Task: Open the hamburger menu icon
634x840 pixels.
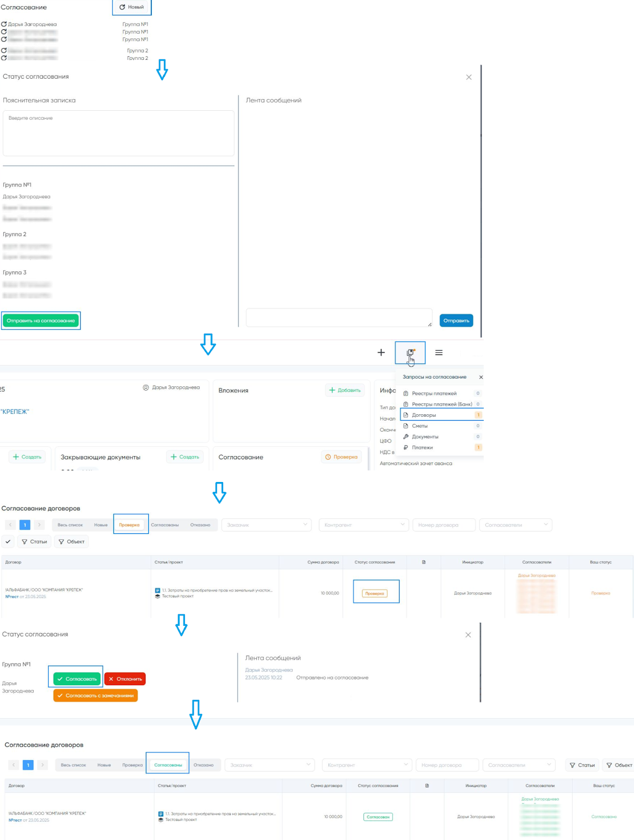Action: point(439,353)
